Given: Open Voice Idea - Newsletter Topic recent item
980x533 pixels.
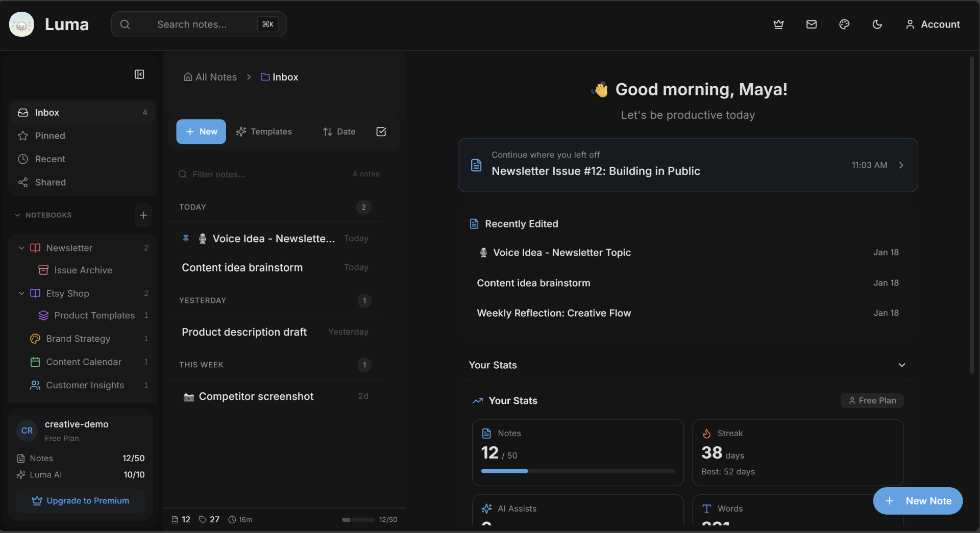Looking at the screenshot, I should coord(688,252).
